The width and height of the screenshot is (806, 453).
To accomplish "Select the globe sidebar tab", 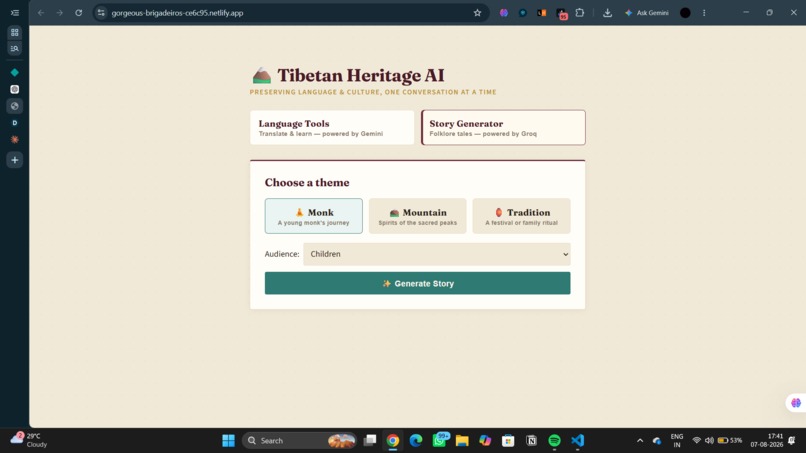I will pyautogui.click(x=14, y=106).
